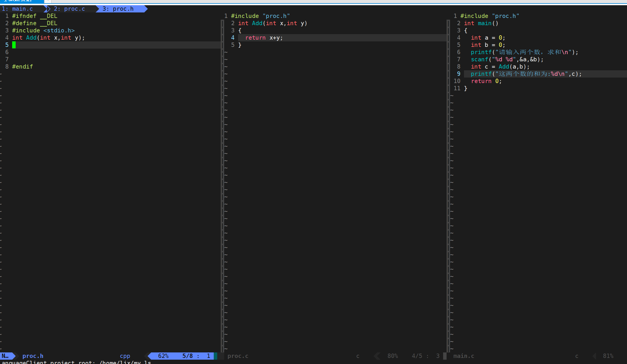Viewport: 627px width, 364px height.
Task: Click the NORMAL mode indicator in statusline
Action: point(5,356)
